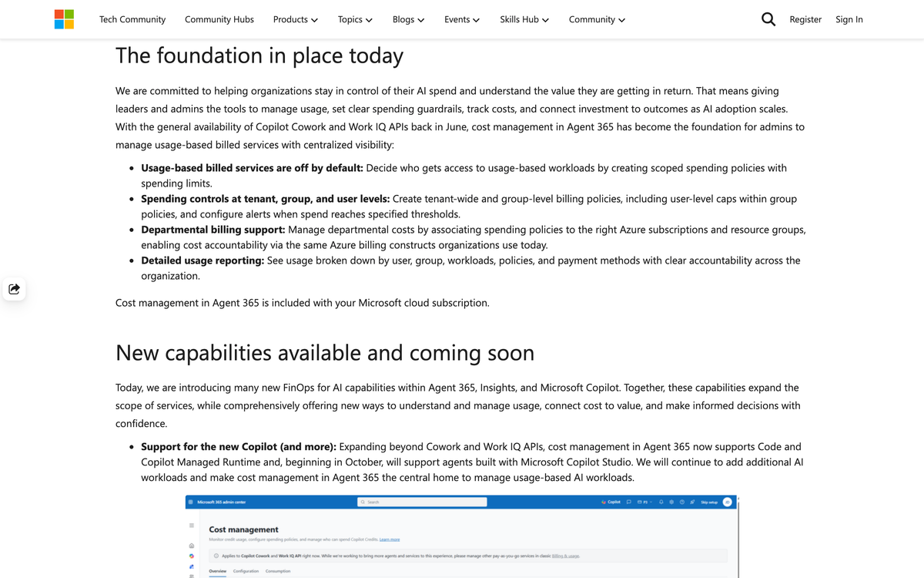
Task: Click sentence "Cost management in Agent 365 is included"
Action: coord(302,303)
